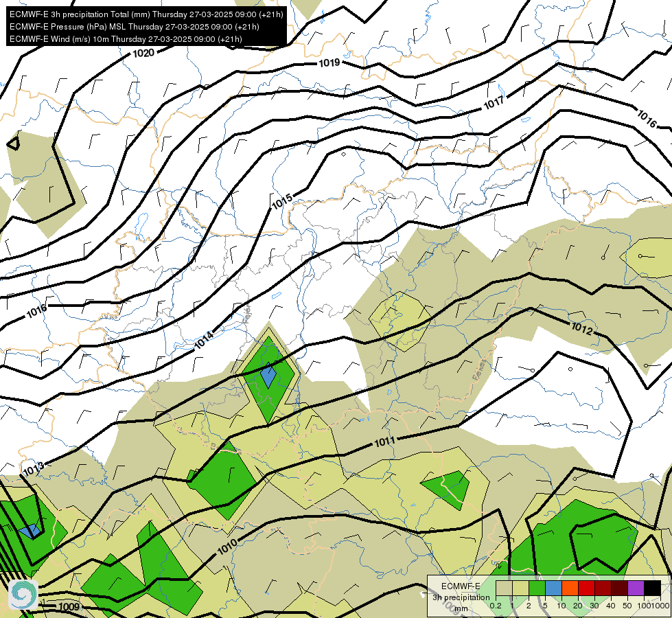The height and width of the screenshot is (618, 672).
Task: Click the legend tick value 30
Action: coord(594,606)
